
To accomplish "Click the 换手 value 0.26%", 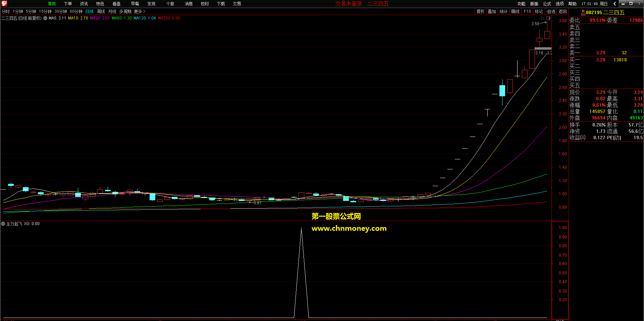I will (x=599, y=125).
